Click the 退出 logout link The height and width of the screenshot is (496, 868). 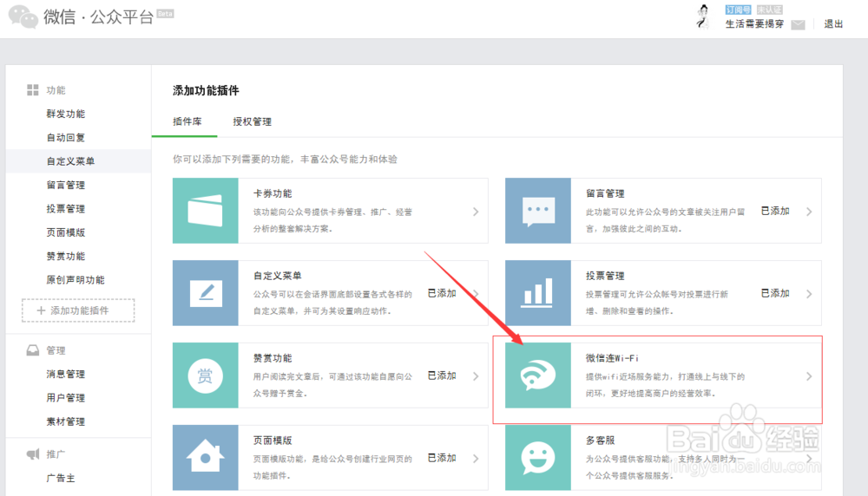[x=833, y=23]
